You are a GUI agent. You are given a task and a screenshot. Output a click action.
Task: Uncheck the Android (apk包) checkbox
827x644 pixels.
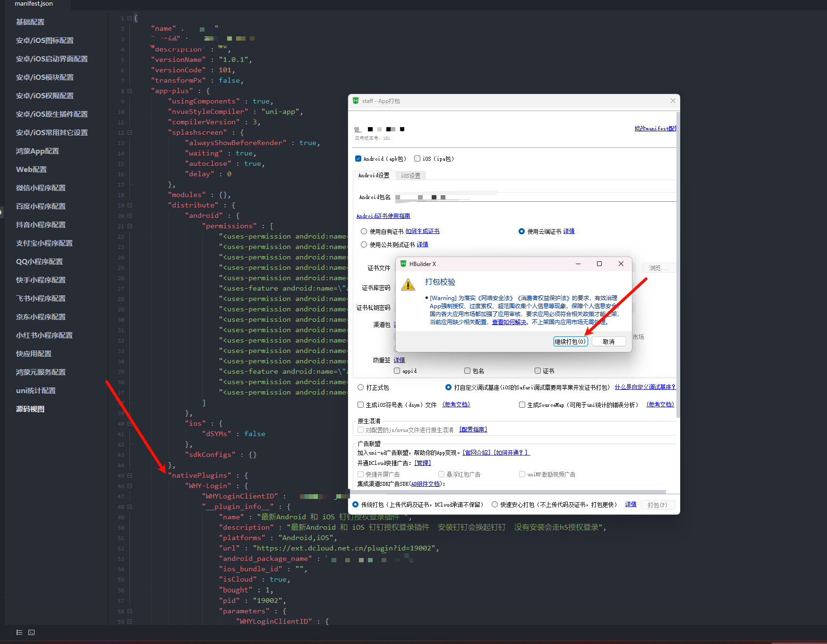[x=358, y=159]
